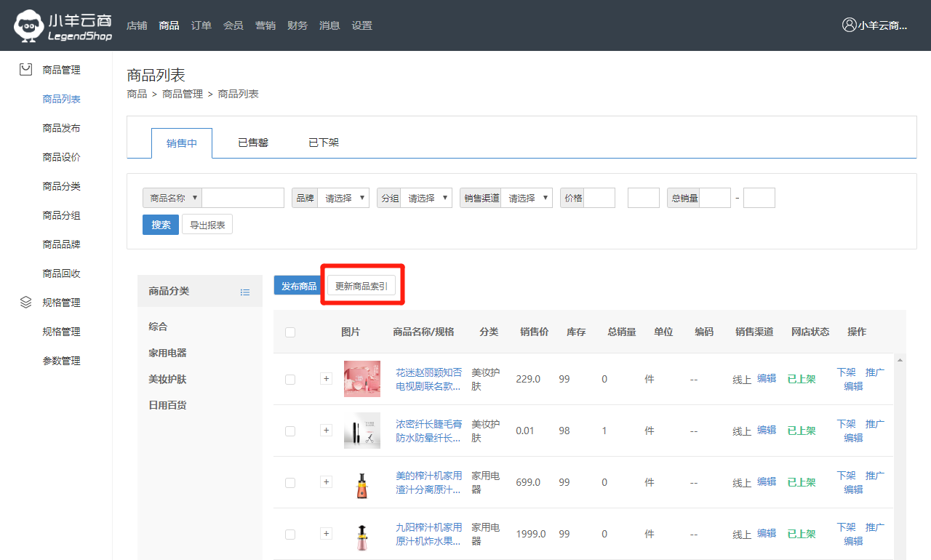Viewport: 931px width, 560px height.
Task: Click the 更新商品索引 button
Action: 361,286
